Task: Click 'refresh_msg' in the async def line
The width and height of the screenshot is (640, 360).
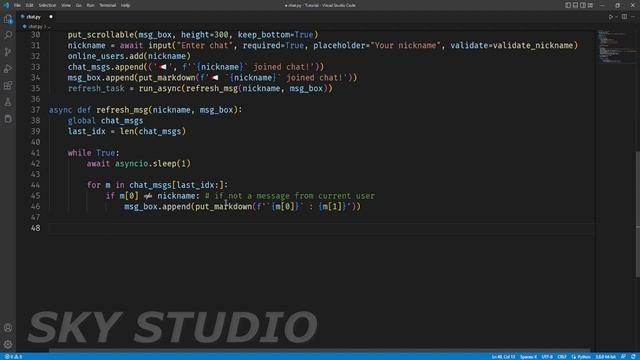Action: [122, 110]
